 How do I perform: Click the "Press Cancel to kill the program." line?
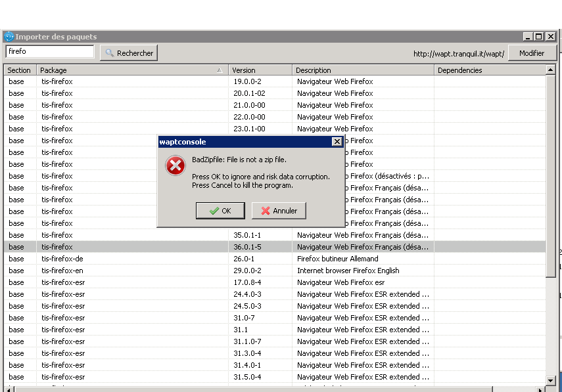click(x=243, y=185)
